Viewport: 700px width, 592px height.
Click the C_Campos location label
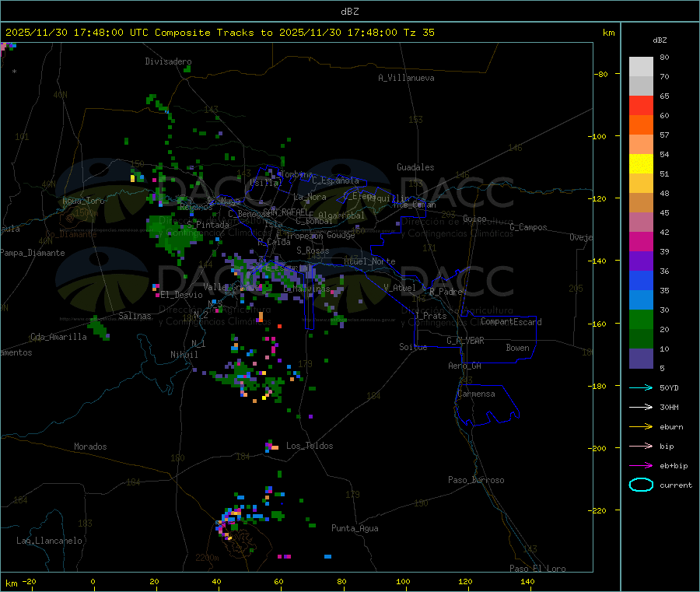[x=528, y=227]
